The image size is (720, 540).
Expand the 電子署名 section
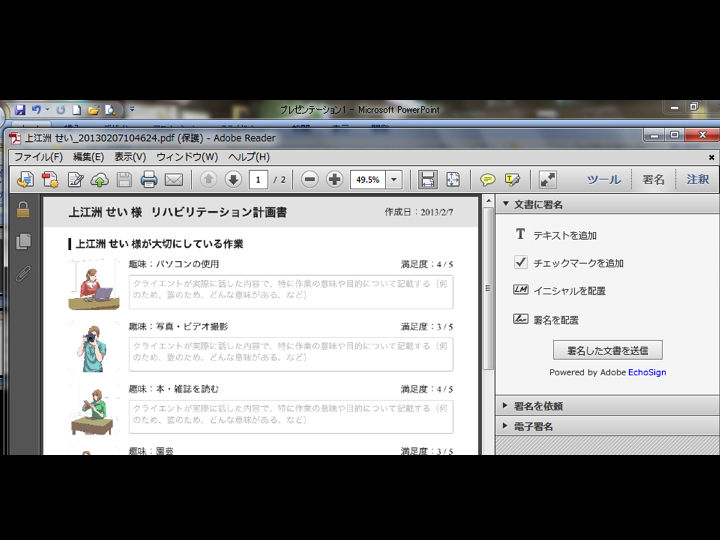click(x=505, y=426)
